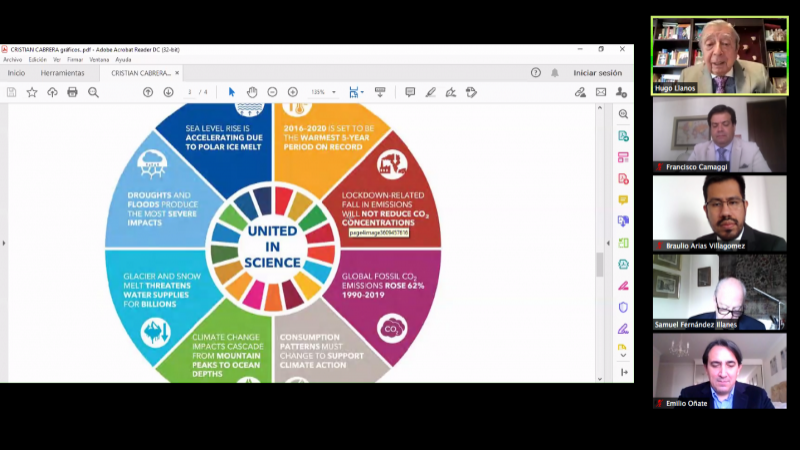
Task: Click the Save file icon in Acrobat toolbar
Action: (11, 92)
